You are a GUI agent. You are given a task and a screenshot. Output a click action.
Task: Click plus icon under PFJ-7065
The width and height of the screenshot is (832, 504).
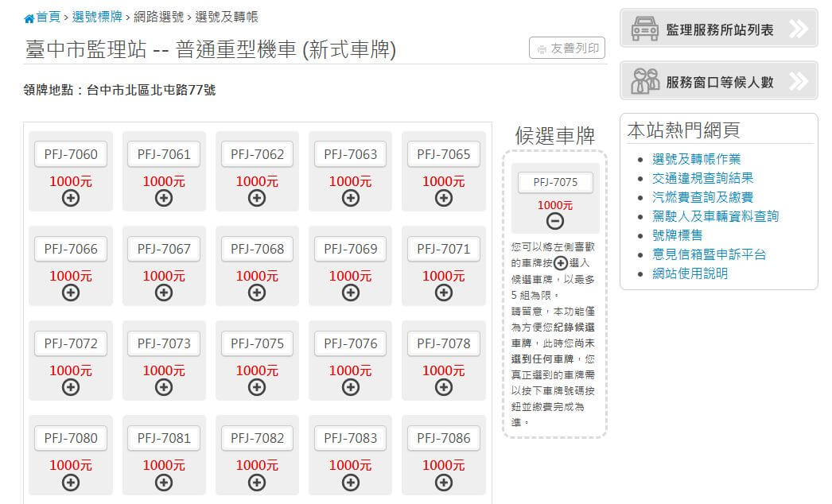coord(444,198)
